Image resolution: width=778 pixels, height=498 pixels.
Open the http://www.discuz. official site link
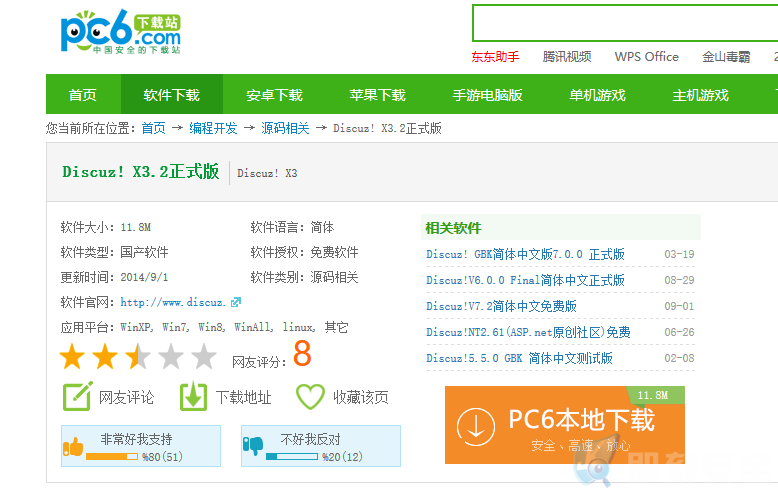pyautogui.click(x=173, y=302)
